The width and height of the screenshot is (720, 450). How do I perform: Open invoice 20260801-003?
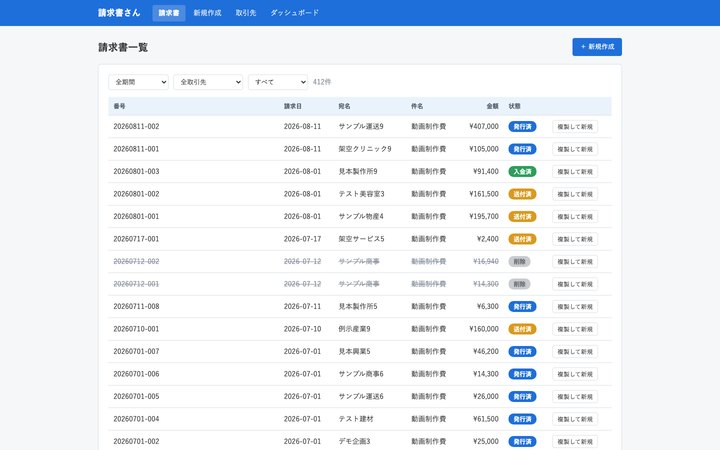coord(136,171)
